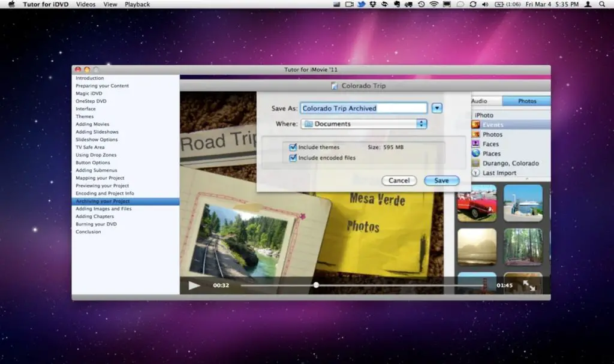
Task: Select the misty sepia landscape thumbnail
Action: (x=477, y=247)
